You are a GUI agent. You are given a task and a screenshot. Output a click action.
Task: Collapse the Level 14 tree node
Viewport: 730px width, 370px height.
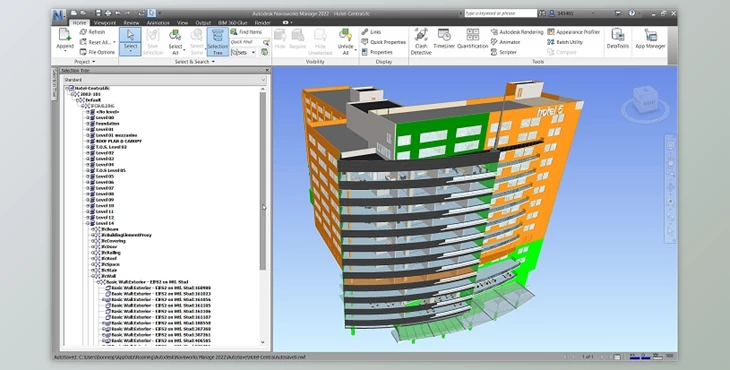(87, 223)
